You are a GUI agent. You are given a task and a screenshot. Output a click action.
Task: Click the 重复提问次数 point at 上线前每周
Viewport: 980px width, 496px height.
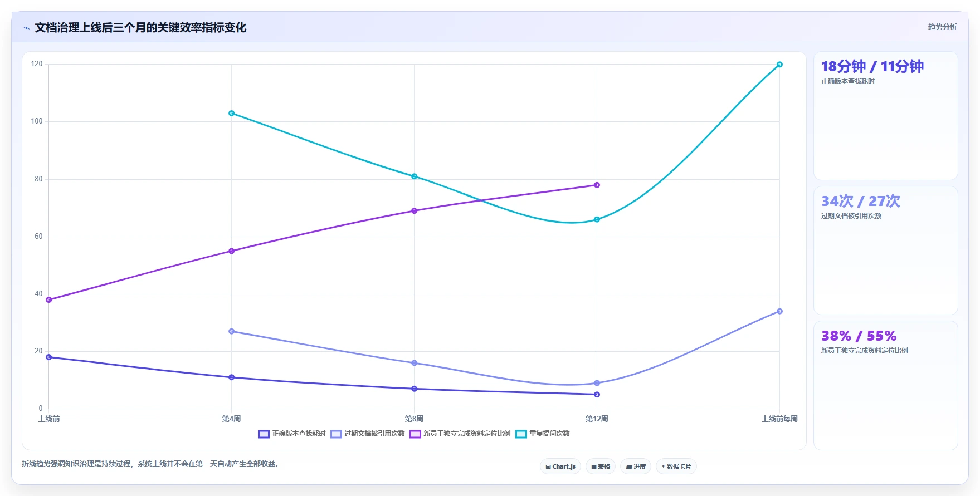tap(779, 65)
